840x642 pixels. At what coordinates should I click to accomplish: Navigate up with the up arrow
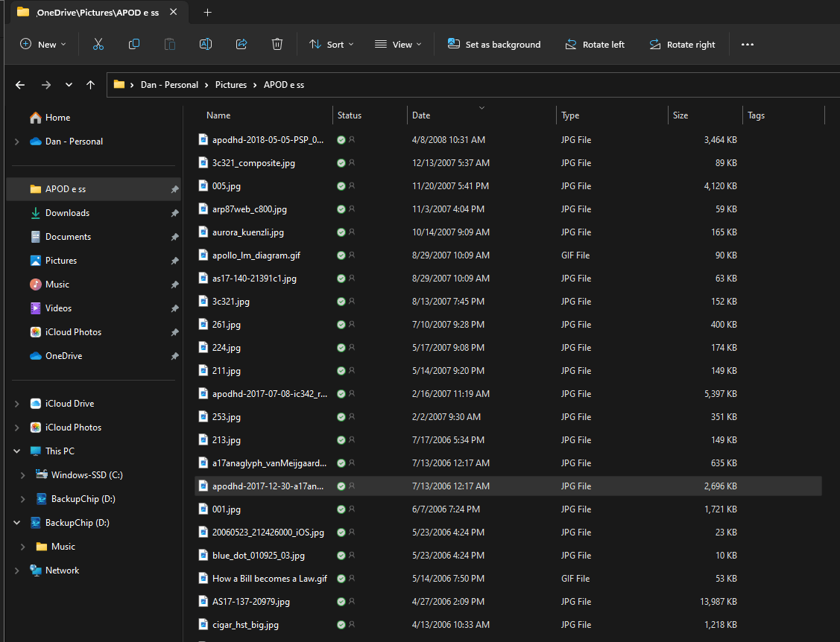tap(90, 85)
